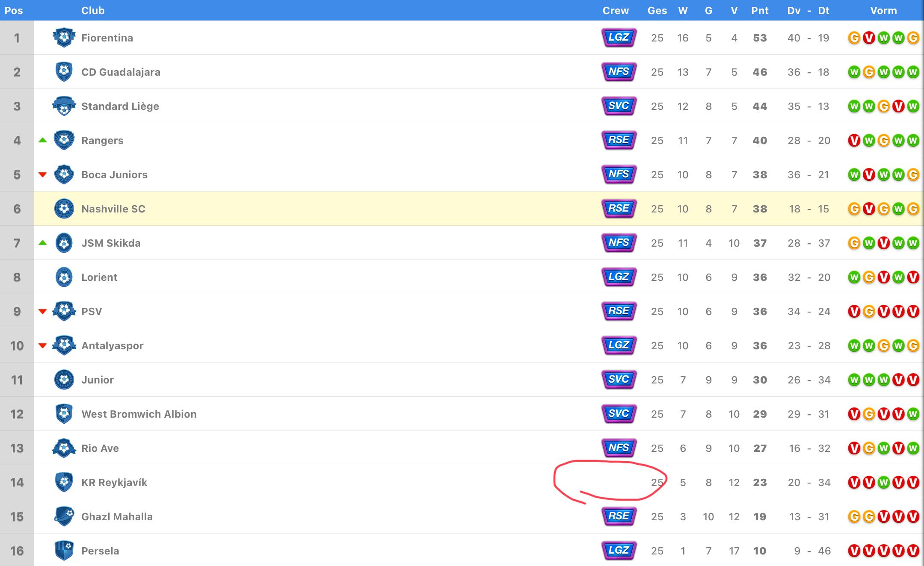Screen dimensions: 924x566
Task: Click the red down arrow beside PSV
Action: (42, 311)
